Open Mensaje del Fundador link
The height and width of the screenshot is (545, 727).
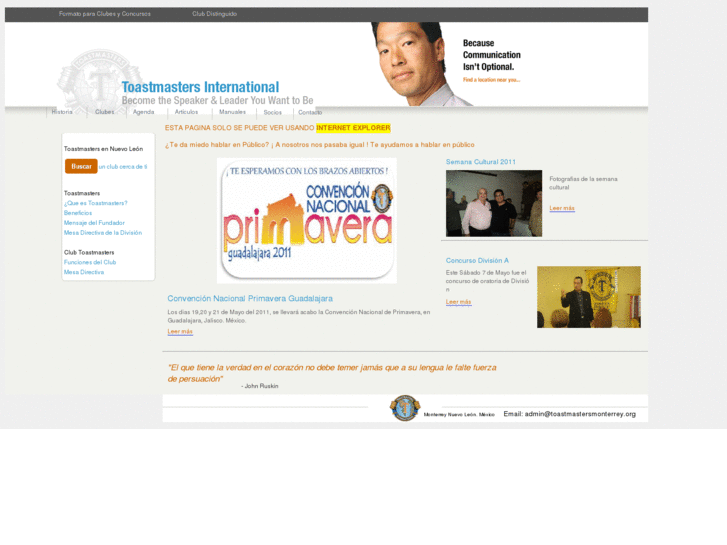click(x=94, y=223)
